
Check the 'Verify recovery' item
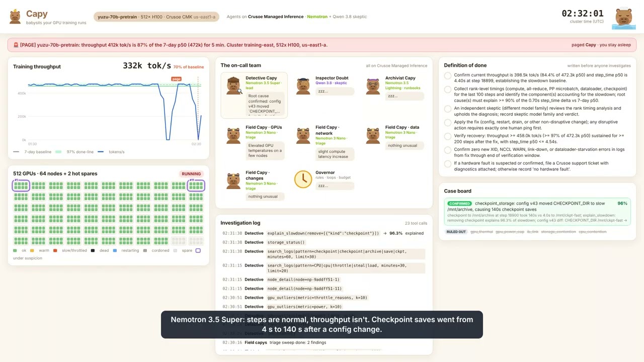coord(448,136)
